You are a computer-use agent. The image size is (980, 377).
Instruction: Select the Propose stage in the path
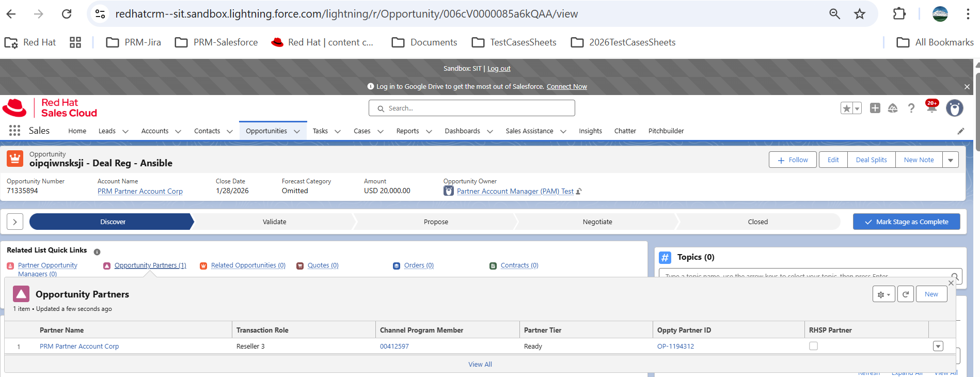436,222
